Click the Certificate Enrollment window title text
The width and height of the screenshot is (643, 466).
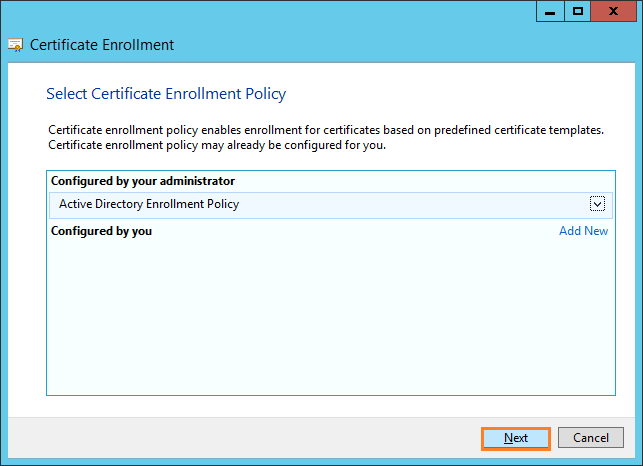[102, 45]
